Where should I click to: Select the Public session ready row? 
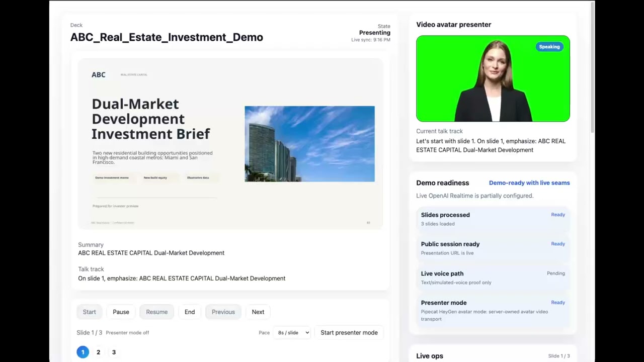493,248
